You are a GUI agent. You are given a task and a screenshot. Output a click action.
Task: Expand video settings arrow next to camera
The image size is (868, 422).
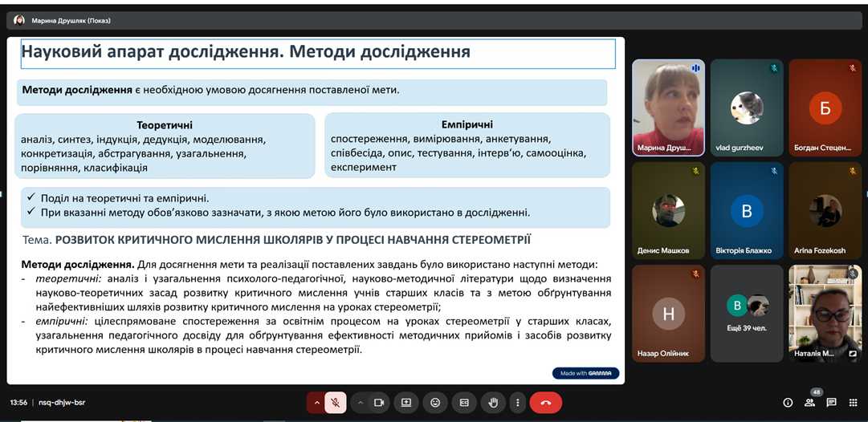361,402
